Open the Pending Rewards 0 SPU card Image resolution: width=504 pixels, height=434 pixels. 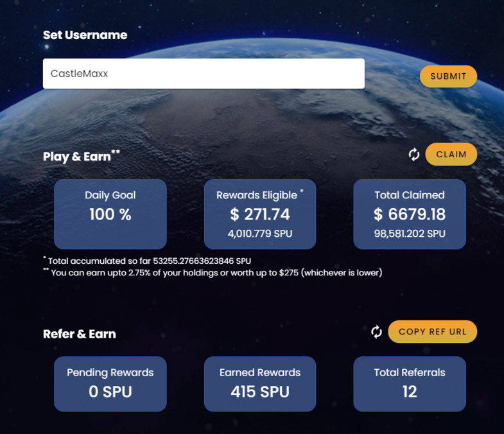pos(110,384)
